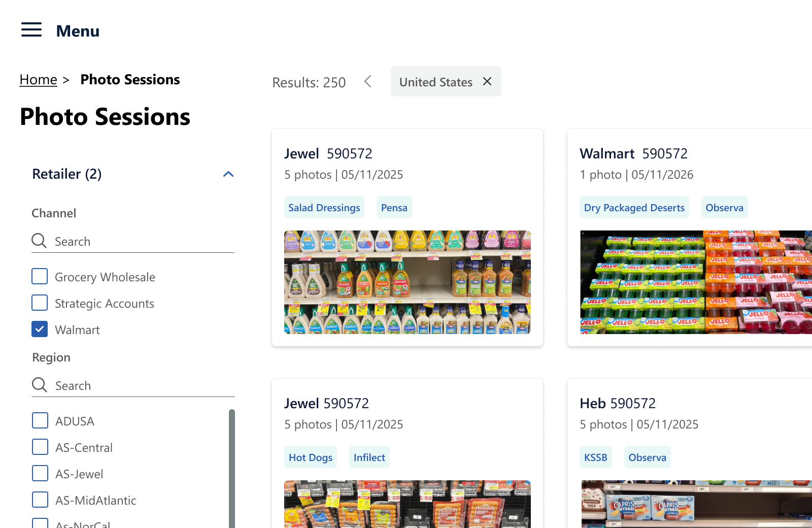Viewport: 812px width, 528px height.
Task: Uncheck the Walmart channel checkbox
Action: 40,329
